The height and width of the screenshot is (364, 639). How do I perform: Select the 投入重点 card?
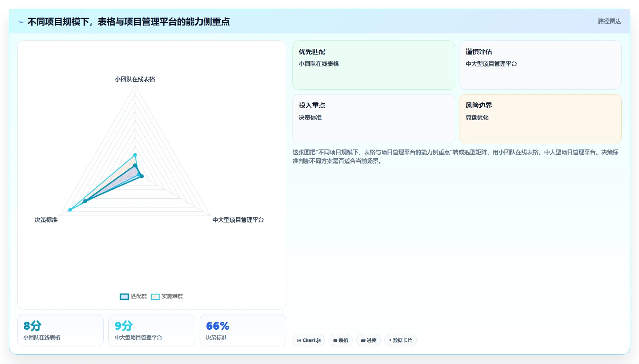click(x=373, y=119)
